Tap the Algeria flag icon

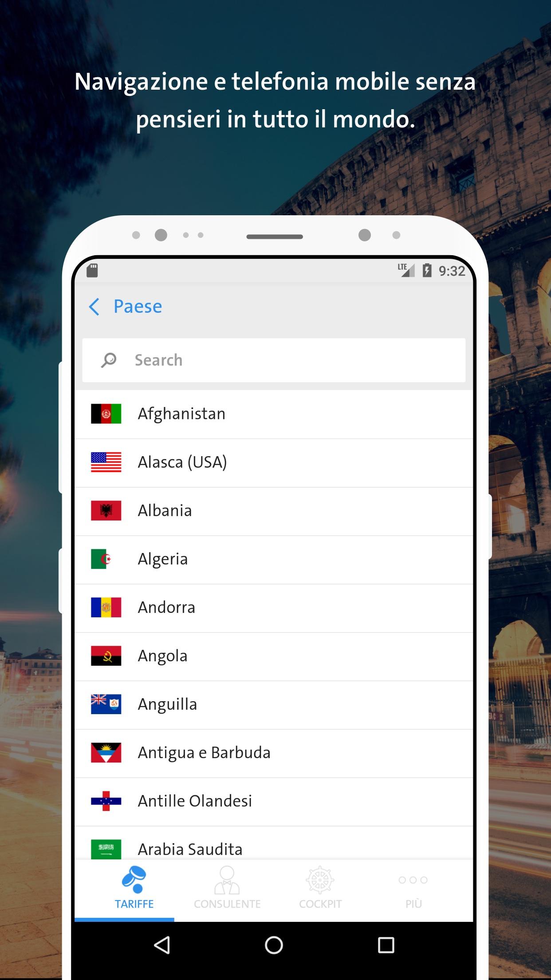click(106, 559)
